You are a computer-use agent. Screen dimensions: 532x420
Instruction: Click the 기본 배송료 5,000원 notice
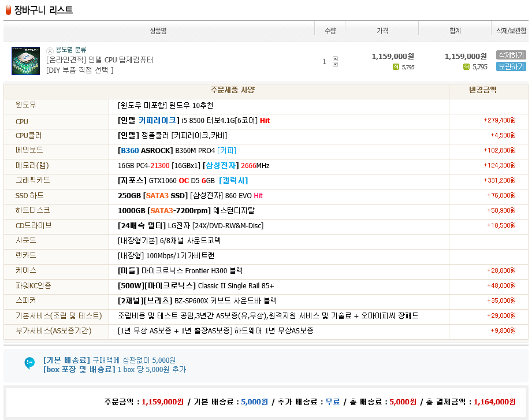[109, 360]
